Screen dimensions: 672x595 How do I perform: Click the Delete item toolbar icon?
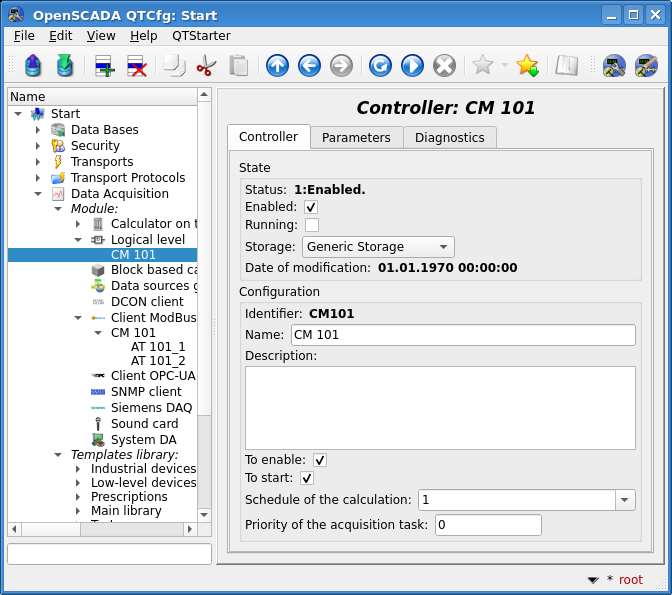point(136,66)
